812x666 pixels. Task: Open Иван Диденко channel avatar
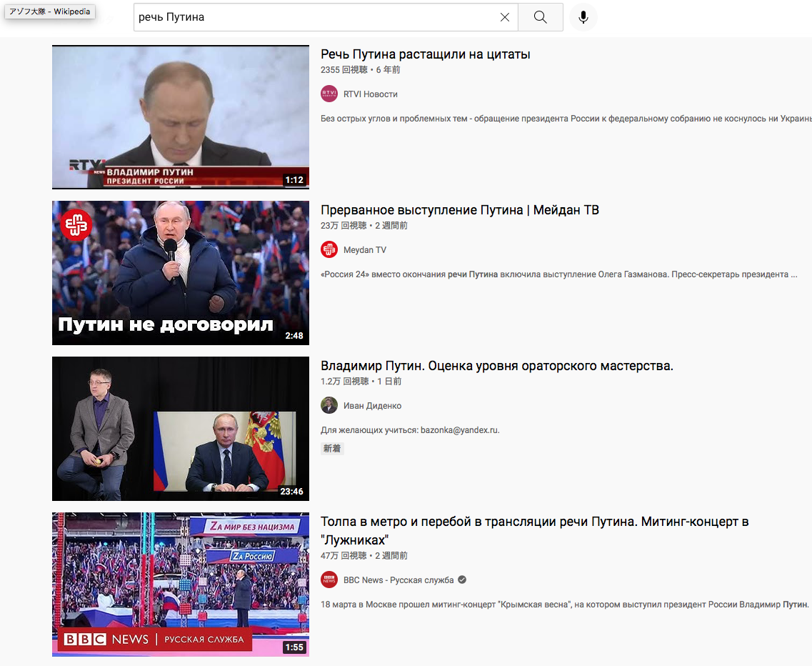pos(329,405)
